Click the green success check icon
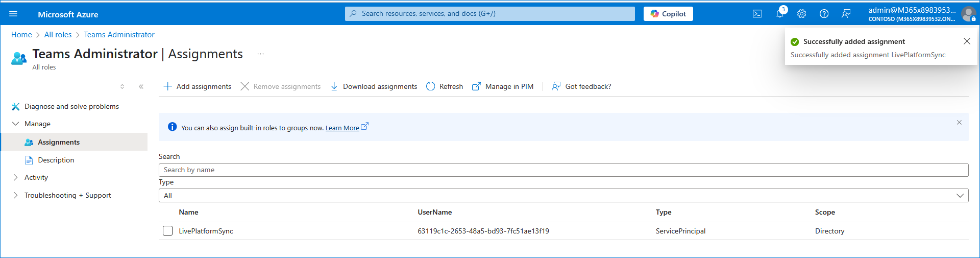 point(795,42)
